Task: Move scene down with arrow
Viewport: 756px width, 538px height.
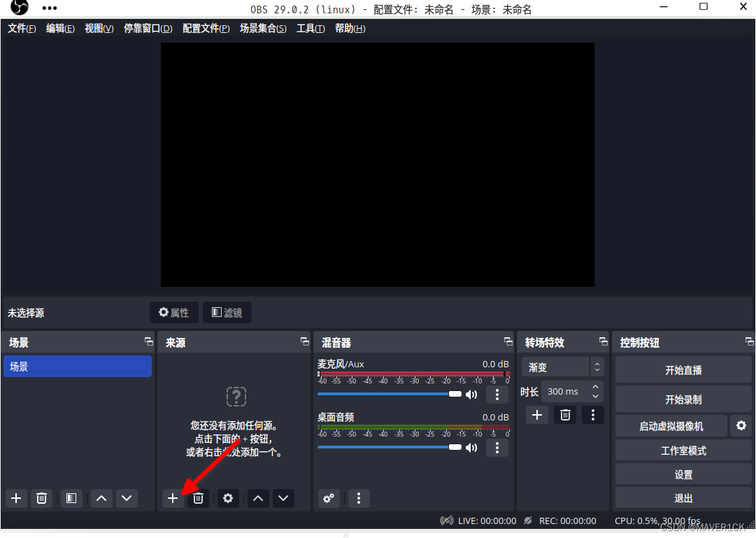Action: [127, 498]
